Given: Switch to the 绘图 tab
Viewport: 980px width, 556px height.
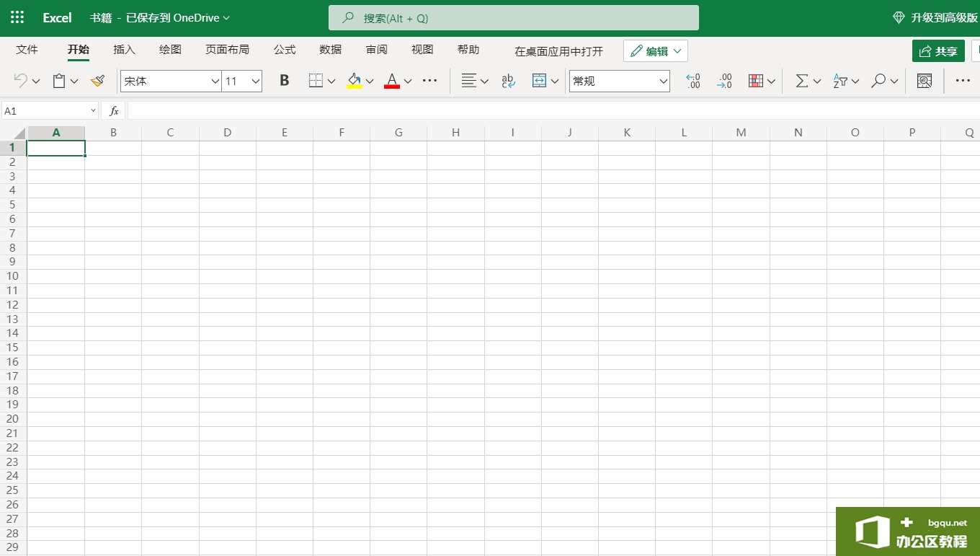Looking at the screenshot, I should click(170, 50).
